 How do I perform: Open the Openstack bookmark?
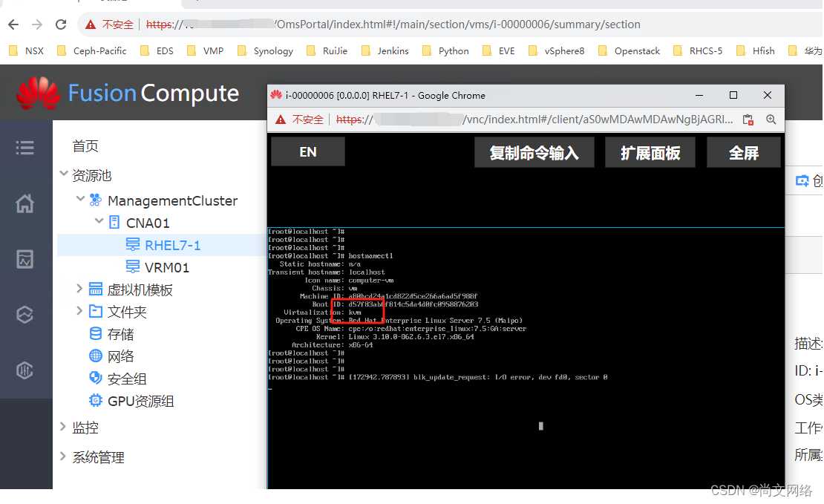coord(629,51)
